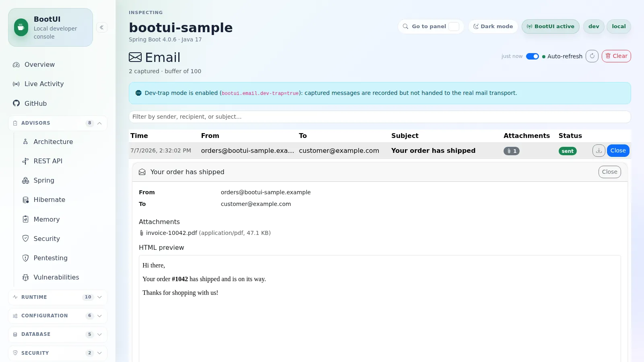Click the invoice-10042.pdf attachment
The height and width of the screenshot is (362, 644).
coord(171,233)
